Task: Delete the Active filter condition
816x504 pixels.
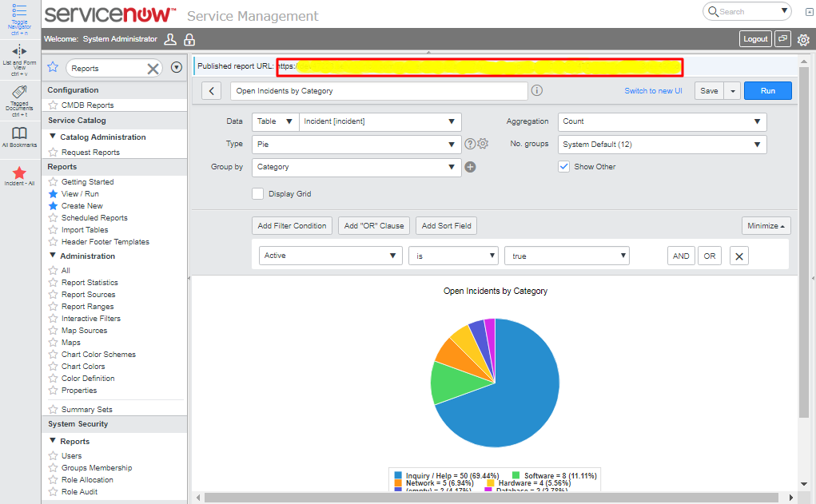Action: [738, 256]
